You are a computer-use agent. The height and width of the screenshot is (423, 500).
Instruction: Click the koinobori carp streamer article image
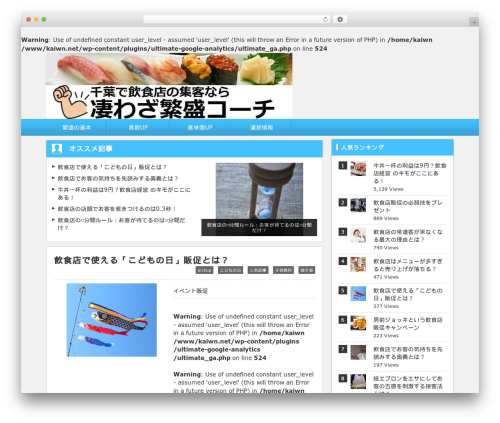point(112,320)
